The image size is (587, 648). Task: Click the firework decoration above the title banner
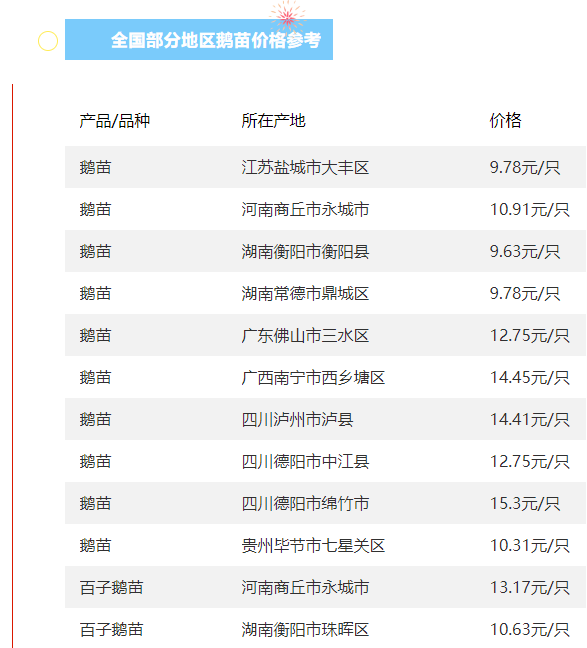click(287, 16)
